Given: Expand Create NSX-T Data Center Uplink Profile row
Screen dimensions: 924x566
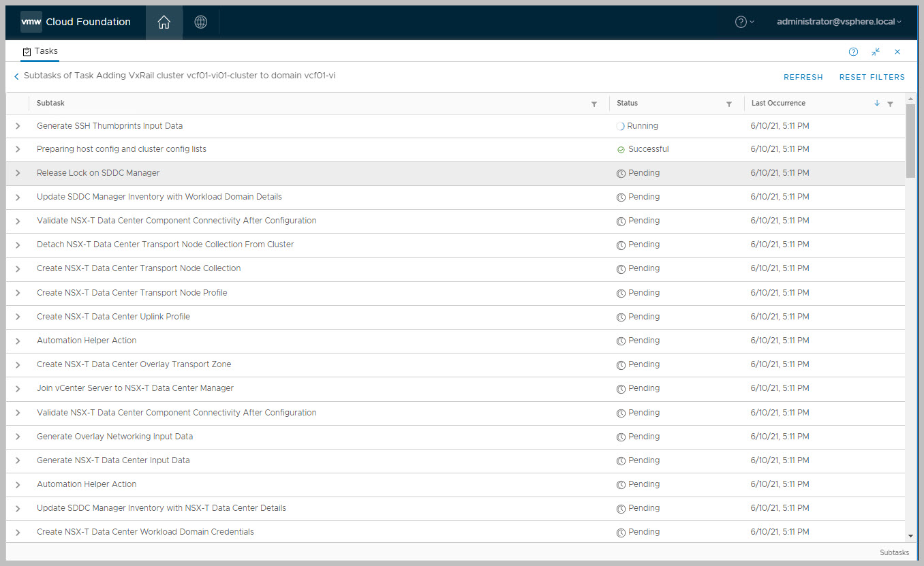Looking at the screenshot, I should (x=18, y=317).
